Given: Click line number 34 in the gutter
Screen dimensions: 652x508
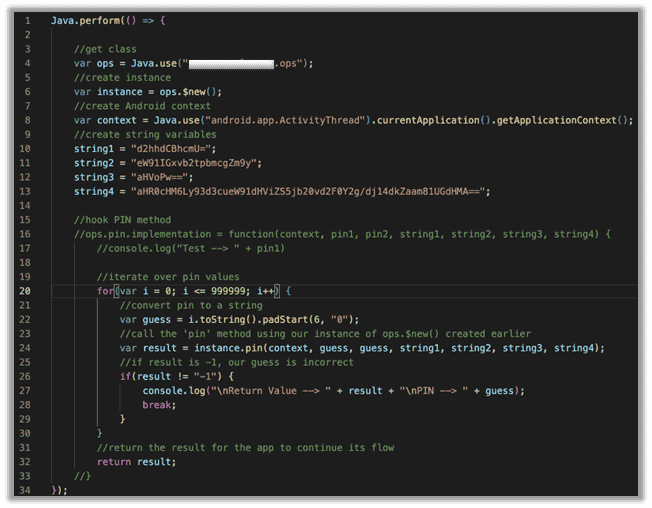Looking at the screenshot, I should pyautogui.click(x=25, y=490).
